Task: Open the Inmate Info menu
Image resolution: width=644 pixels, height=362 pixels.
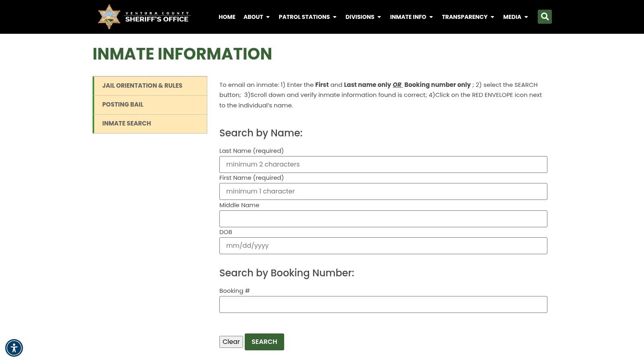Action: click(x=408, y=17)
